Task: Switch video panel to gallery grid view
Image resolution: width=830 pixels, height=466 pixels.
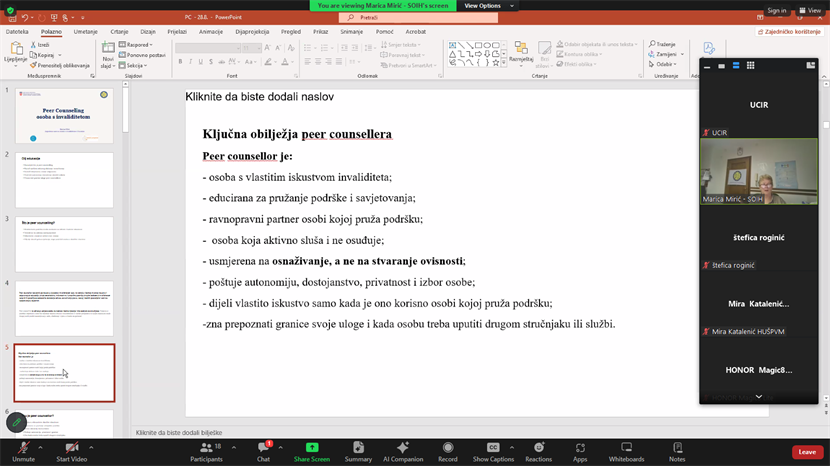Action: (750, 66)
